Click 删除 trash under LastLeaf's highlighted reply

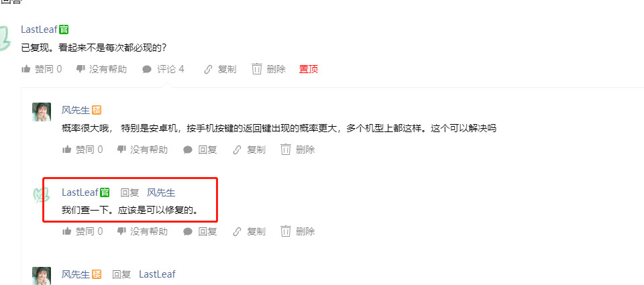pyautogui.click(x=298, y=231)
